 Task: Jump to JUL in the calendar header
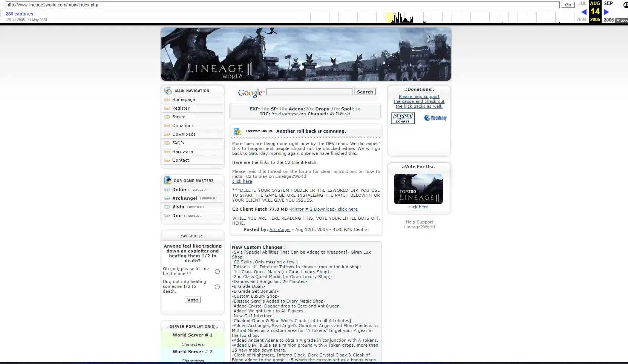582,3
